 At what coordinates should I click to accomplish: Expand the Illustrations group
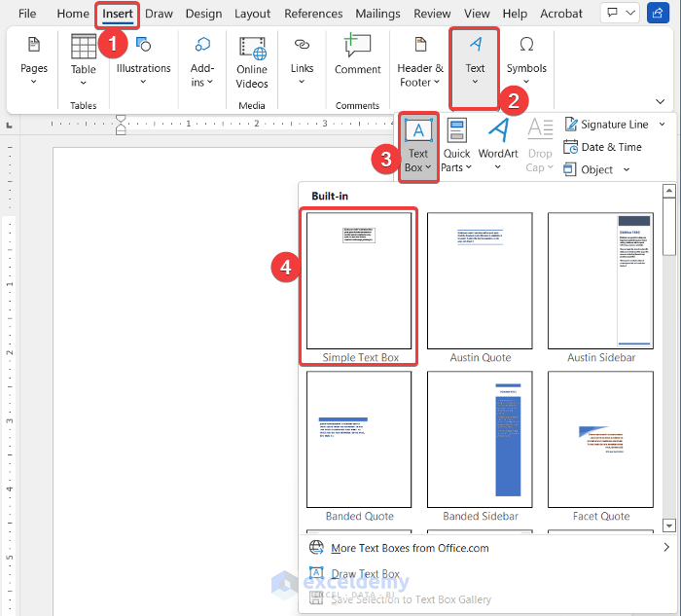(x=143, y=60)
